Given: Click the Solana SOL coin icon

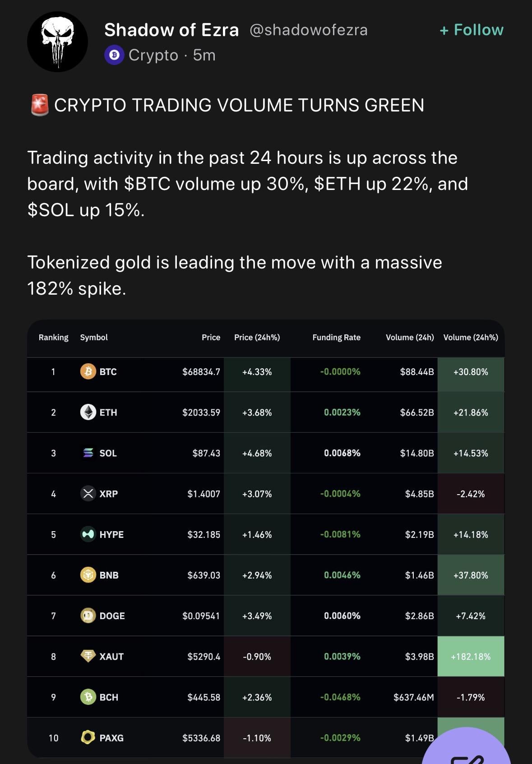Looking at the screenshot, I should tap(88, 453).
